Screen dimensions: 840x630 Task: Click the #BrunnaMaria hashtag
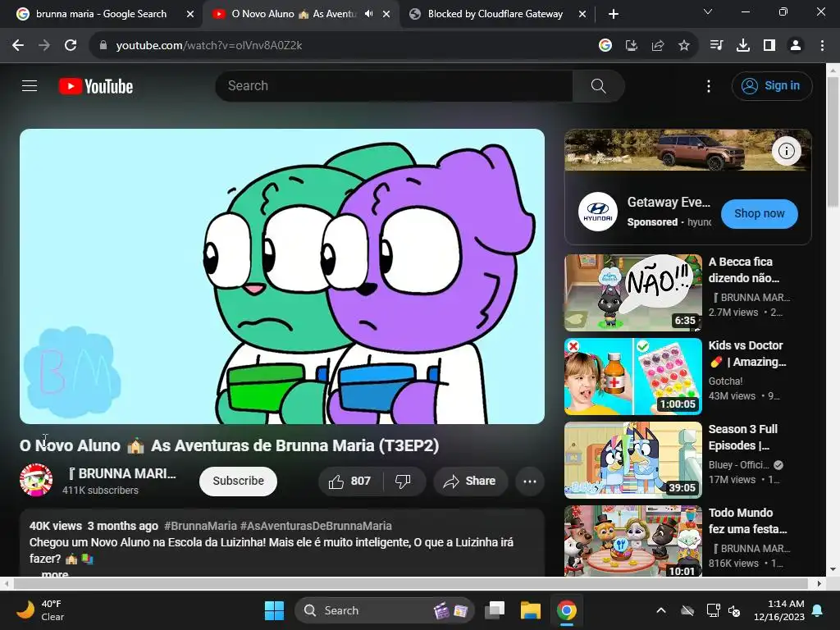(200, 526)
